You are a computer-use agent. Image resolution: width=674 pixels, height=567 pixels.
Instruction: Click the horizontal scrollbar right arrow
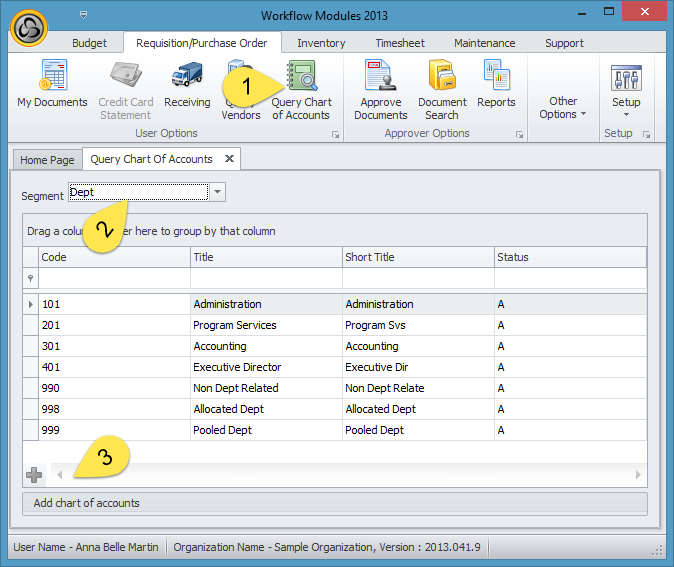[639, 475]
